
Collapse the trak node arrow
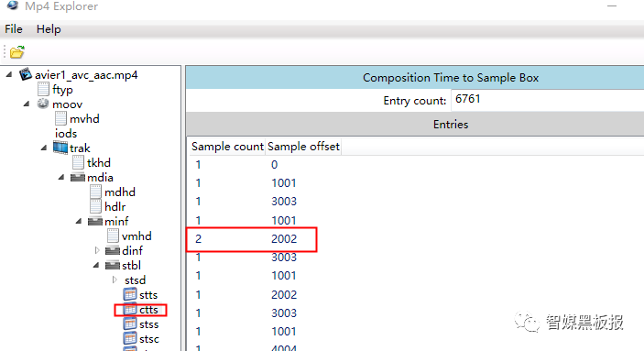(x=44, y=148)
